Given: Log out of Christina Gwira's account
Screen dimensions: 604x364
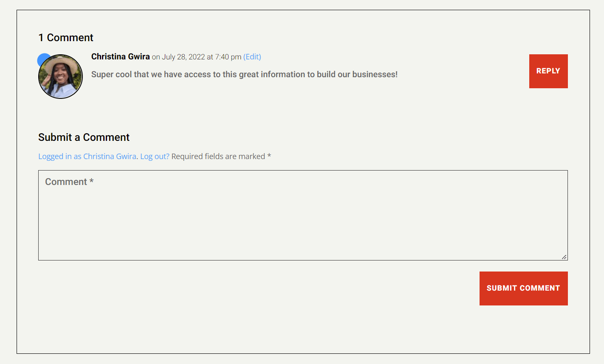Looking at the screenshot, I should 154,156.
